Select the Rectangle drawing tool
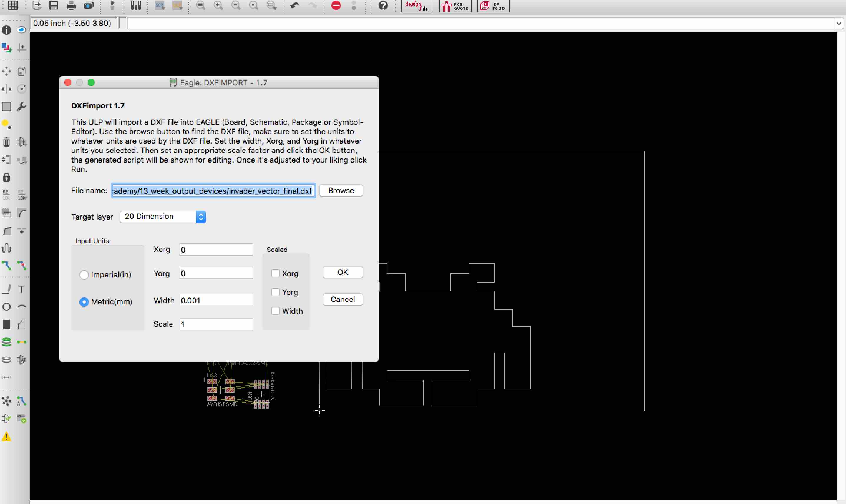The image size is (846, 504). coord(6,324)
